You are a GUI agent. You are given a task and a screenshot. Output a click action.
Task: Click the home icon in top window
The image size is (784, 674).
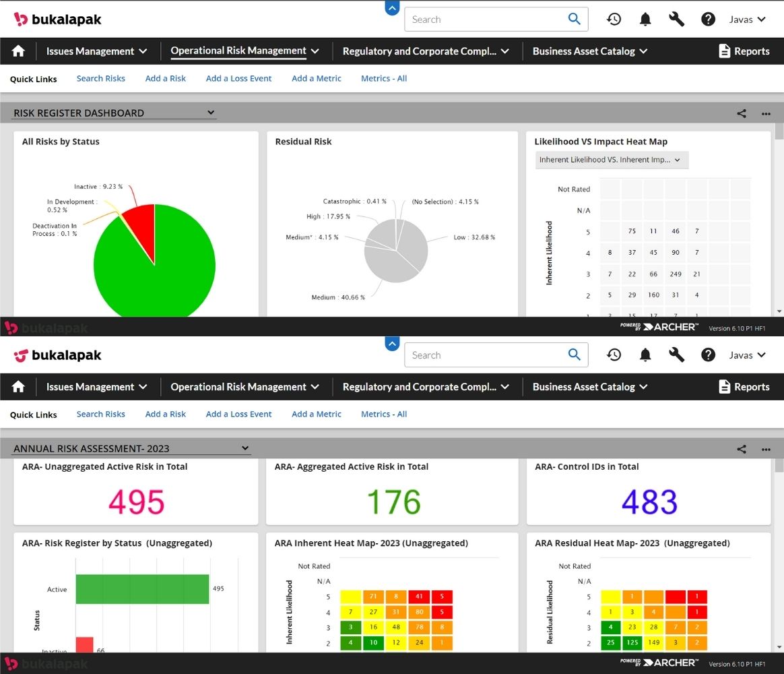tap(18, 51)
